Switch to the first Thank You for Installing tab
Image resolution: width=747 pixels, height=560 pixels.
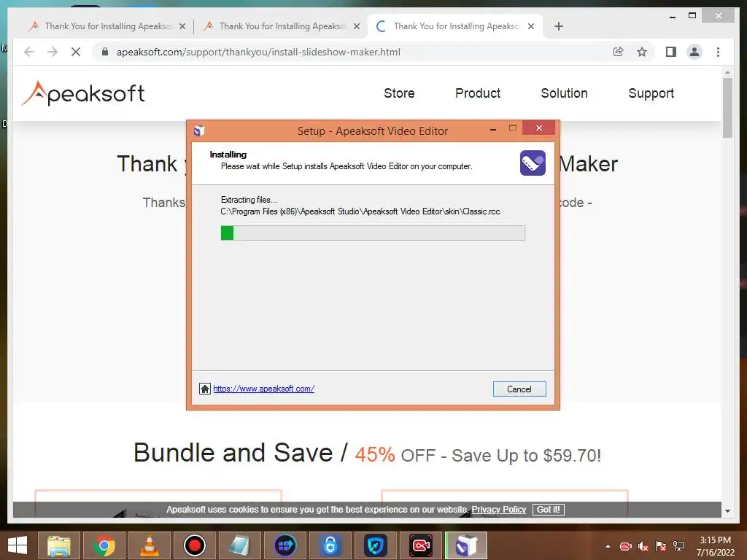(107, 26)
